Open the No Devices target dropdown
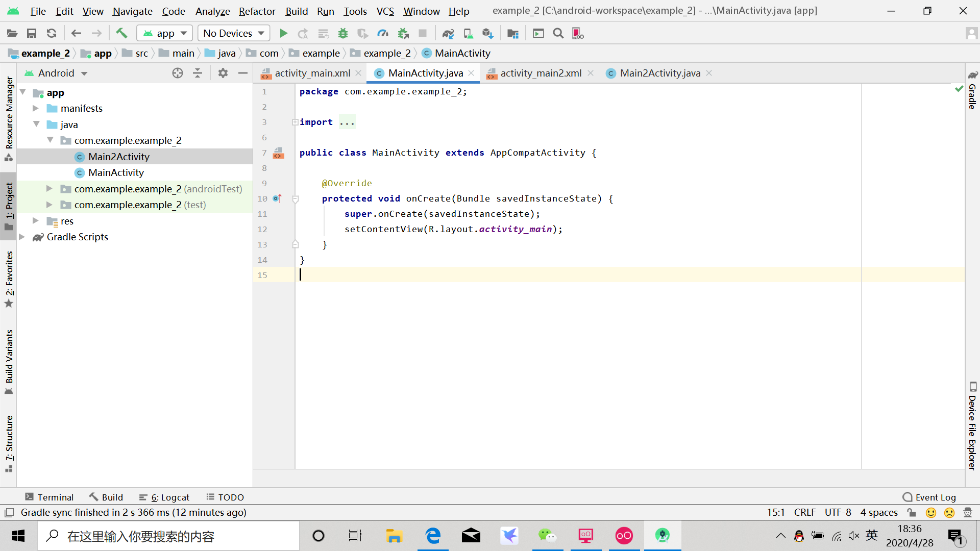The height and width of the screenshot is (551, 980). point(233,33)
